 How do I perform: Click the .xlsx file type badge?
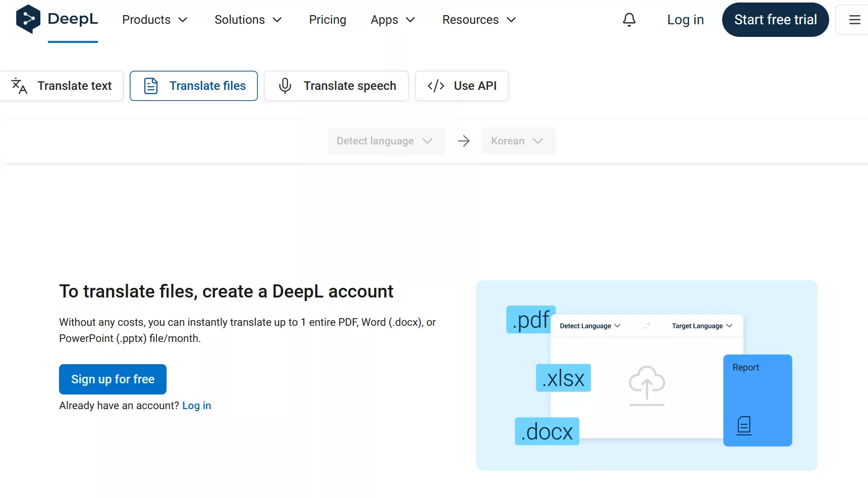pos(563,378)
